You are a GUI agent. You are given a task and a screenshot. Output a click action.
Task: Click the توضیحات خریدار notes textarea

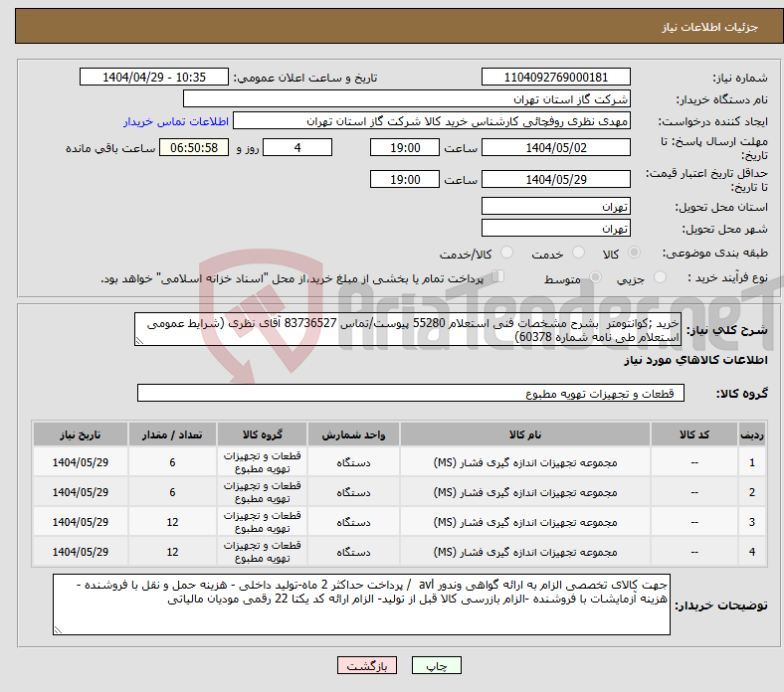361,605
